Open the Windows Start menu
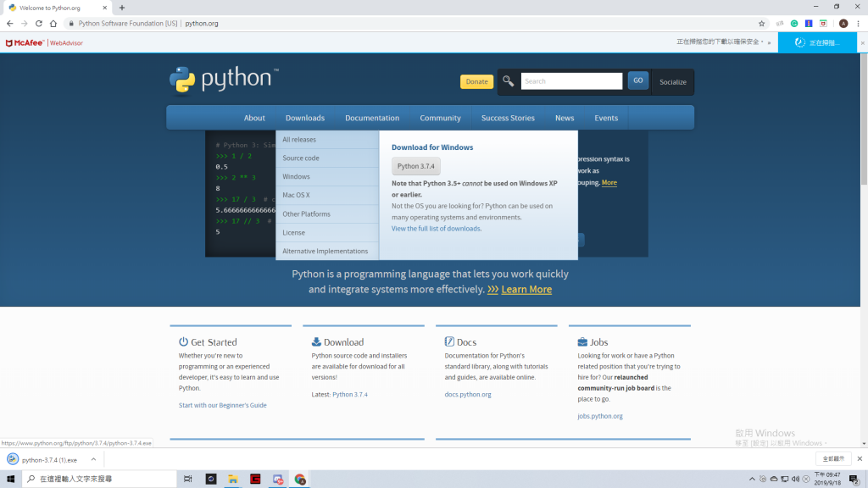Image resolution: width=868 pixels, height=488 pixels. [10, 479]
